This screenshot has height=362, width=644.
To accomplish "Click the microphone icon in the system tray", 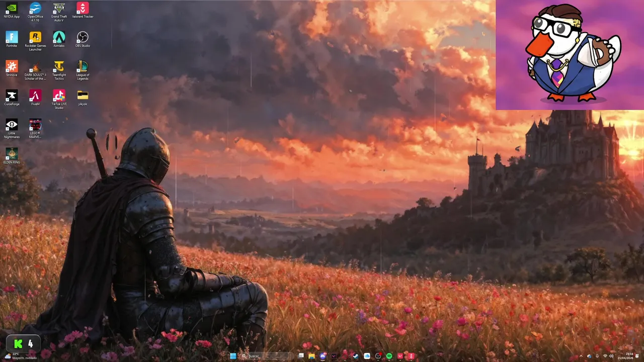I will coord(597,356).
